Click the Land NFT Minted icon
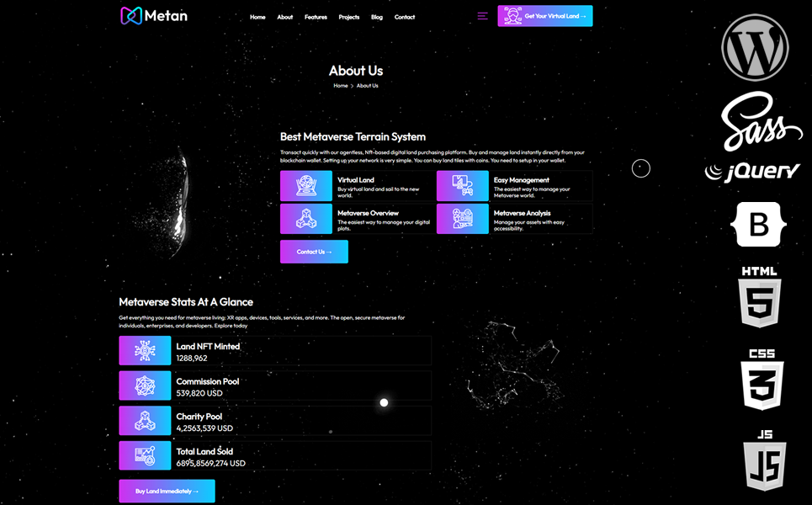Image resolution: width=812 pixels, height=505 pixels. click(145, 351)
